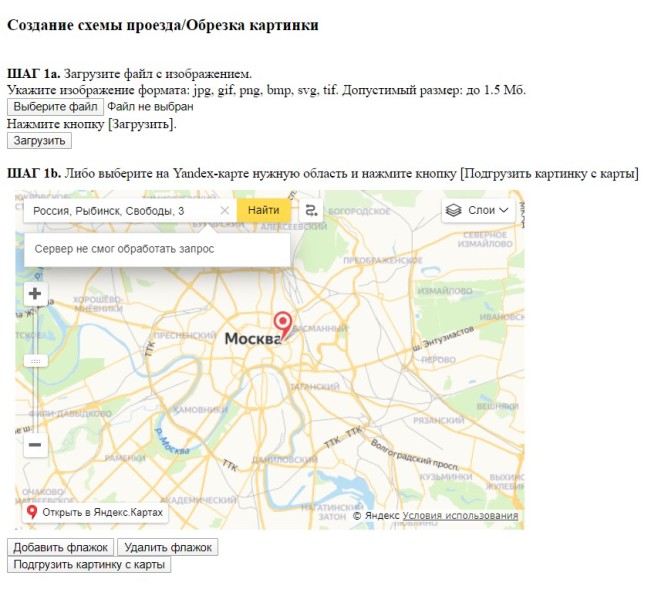Image resolution: width=651 pixels, height=593 pixels.
Task: Click the map zoom slider handle
Action: click(36, 361)
